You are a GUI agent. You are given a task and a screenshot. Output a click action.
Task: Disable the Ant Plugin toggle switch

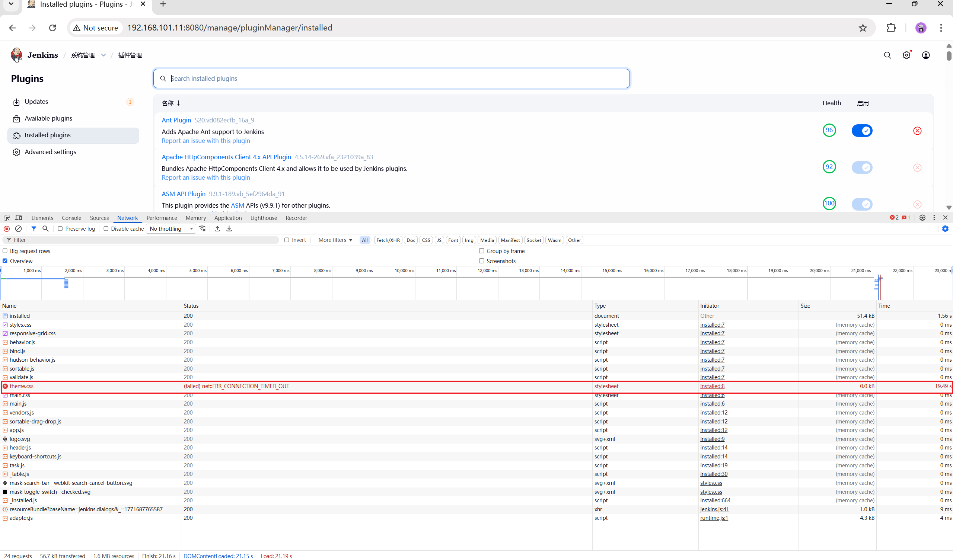(x=861, y=131)
